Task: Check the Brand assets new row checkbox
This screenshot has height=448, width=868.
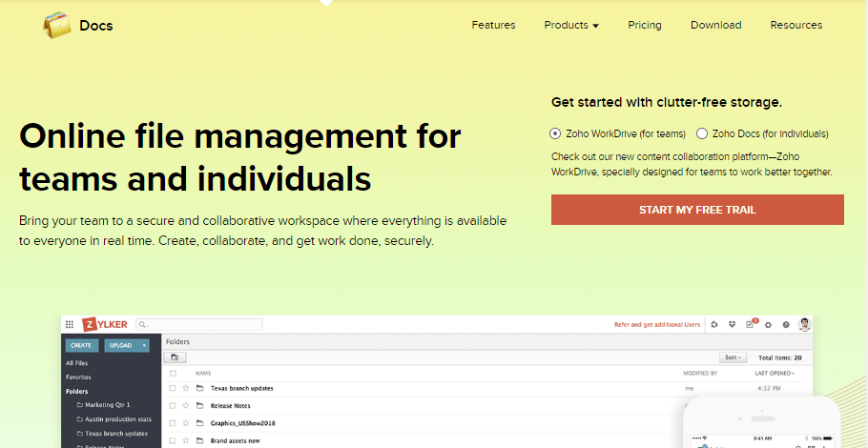Action: [173, 440]
